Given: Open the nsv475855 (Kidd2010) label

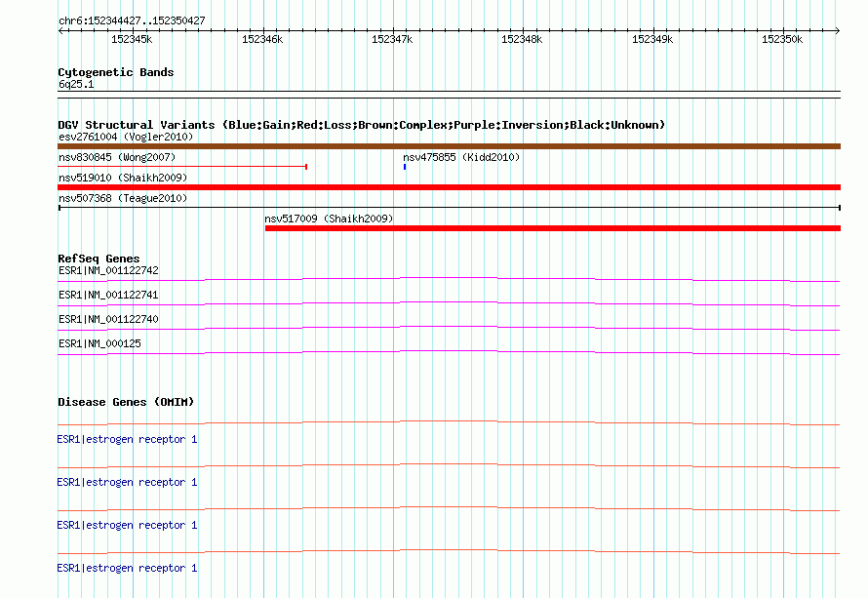Looking at the screenshot, I should (x=461, y=157).
